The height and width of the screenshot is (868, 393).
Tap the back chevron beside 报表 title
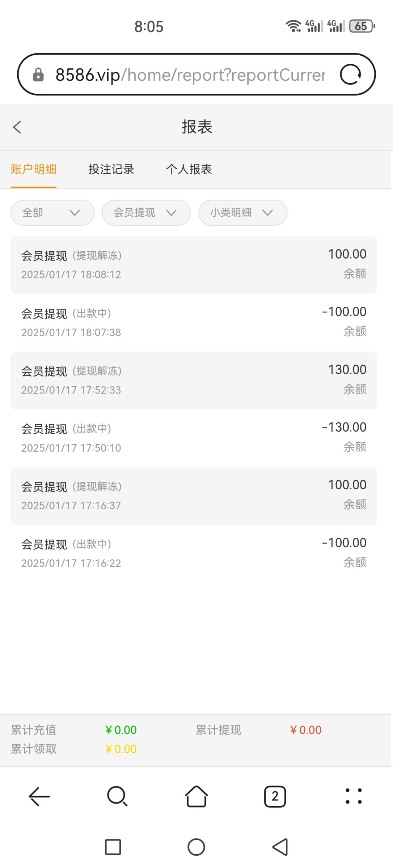(17, 127)
